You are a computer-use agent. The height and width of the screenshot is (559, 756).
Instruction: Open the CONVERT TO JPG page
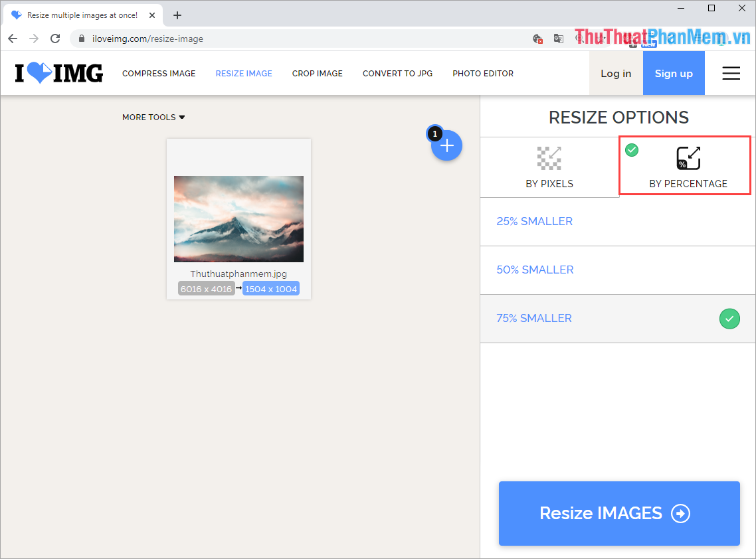[x=397, y=73]
